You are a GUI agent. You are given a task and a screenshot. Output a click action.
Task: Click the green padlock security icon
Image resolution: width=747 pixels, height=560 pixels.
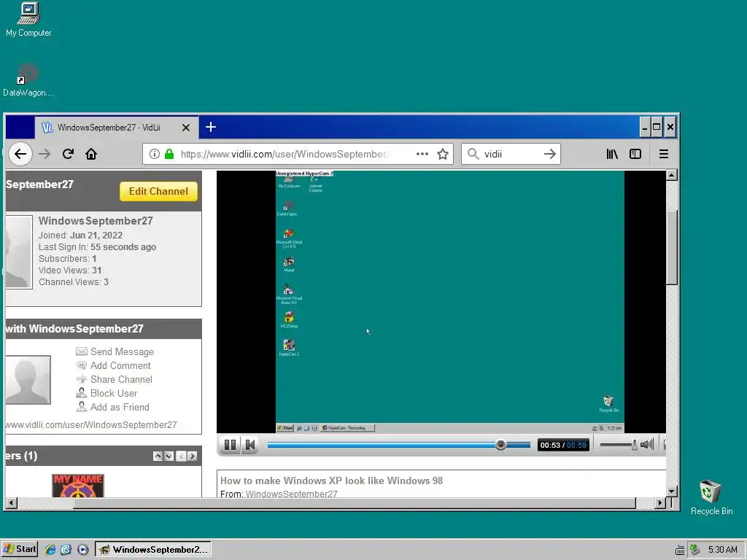[x=169, y=154]
